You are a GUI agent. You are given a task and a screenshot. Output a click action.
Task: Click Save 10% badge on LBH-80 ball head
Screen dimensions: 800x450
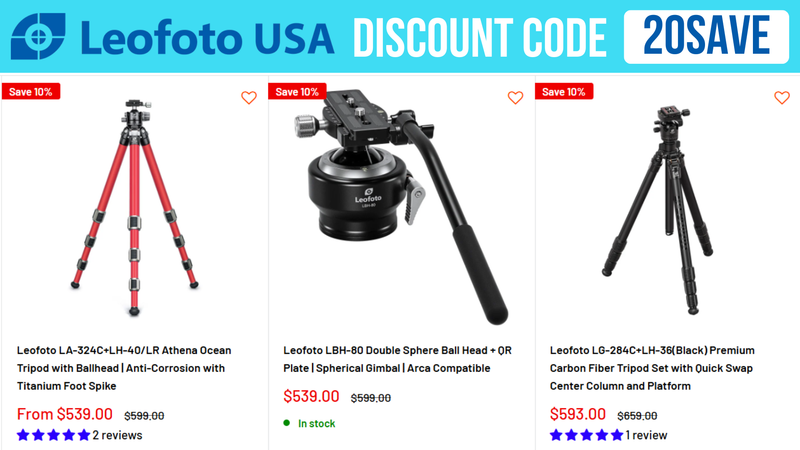point(297,92)
